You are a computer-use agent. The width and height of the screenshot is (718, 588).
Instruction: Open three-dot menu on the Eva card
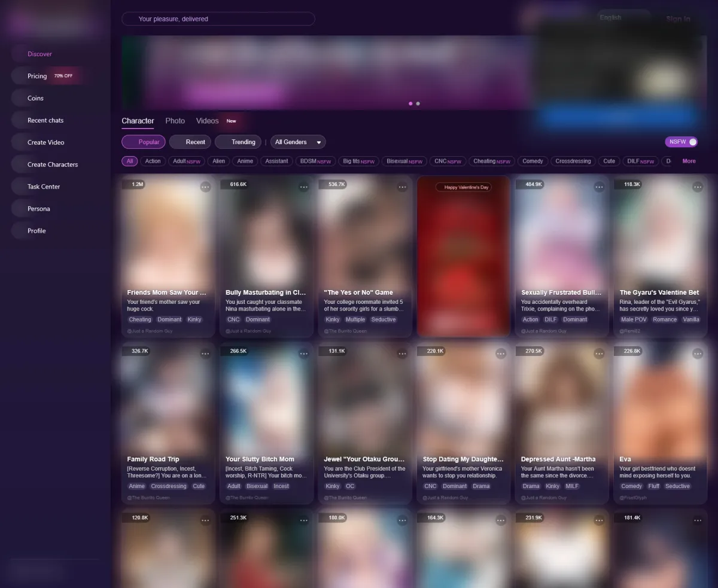coord(697,354)
